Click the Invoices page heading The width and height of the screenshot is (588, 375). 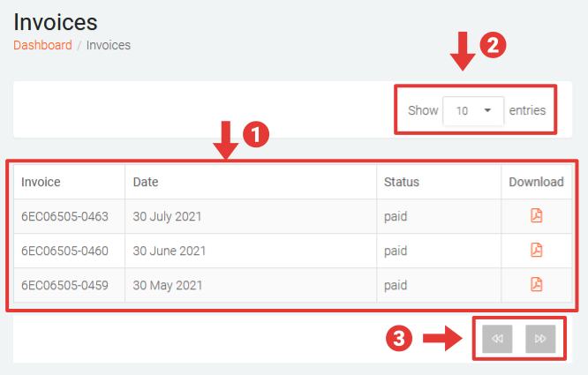[56, 21]
